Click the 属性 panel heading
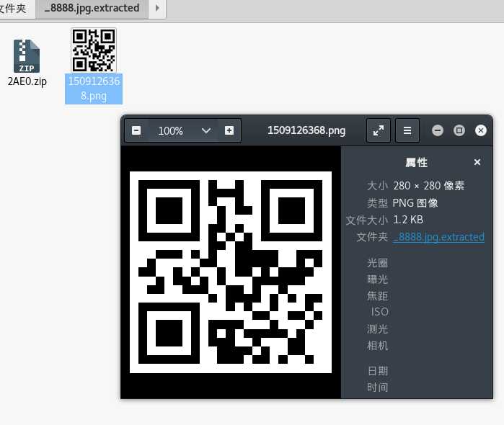The width and height of the screenshot is (504, 425). [x=416, y=163]
